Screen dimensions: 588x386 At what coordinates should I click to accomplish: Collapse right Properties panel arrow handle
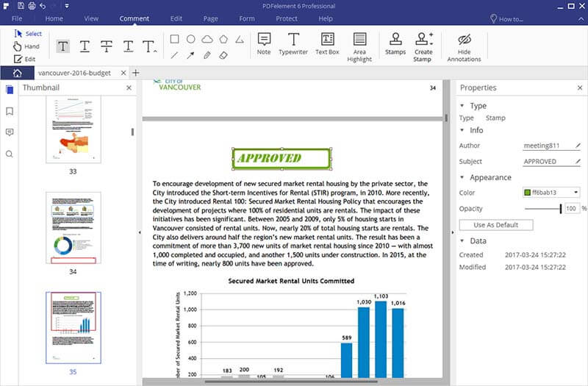[453, 232]
